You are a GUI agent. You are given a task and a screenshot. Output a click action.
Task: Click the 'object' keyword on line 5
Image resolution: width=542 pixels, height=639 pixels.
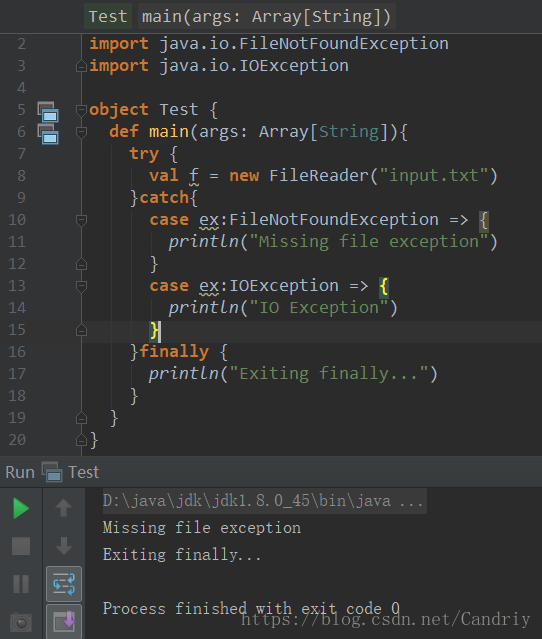(119, 110)
